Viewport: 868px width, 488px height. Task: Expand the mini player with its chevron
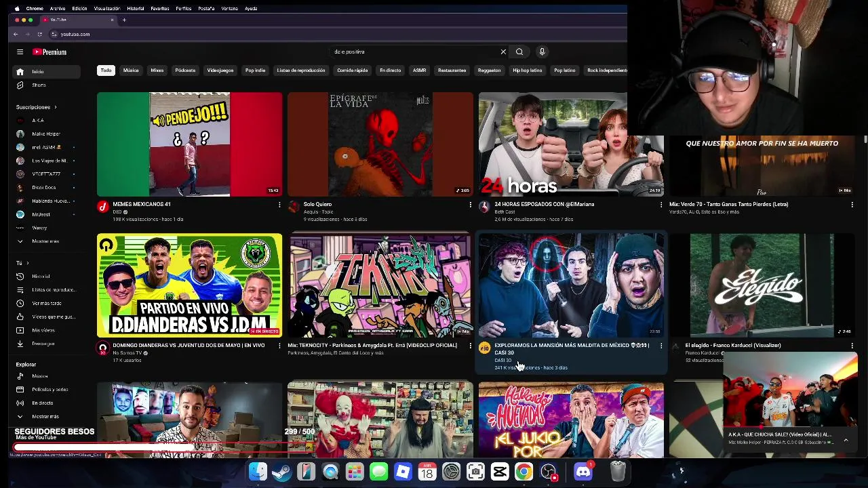[x=846, y=441]
